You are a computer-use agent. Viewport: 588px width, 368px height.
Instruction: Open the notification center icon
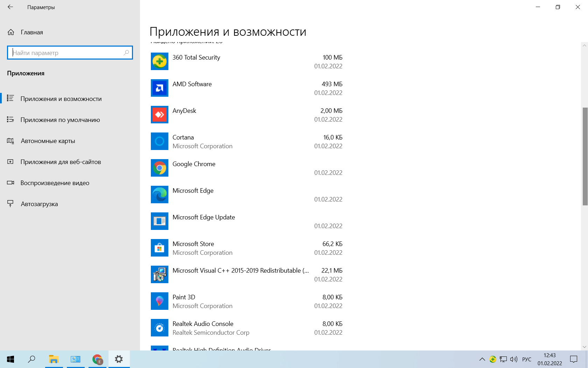point(574,359)
